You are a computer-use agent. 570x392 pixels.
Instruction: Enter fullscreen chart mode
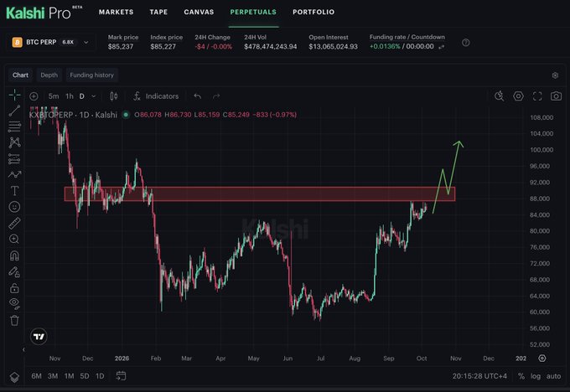(x=537, y=96)
